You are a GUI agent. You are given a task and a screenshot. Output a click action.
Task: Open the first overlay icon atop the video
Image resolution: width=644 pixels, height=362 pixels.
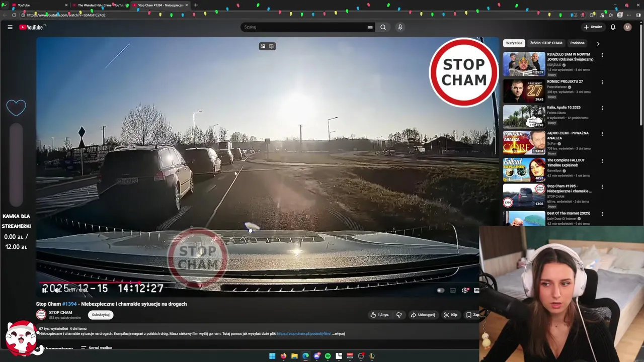pyautogui.click(x=263, y=46)
